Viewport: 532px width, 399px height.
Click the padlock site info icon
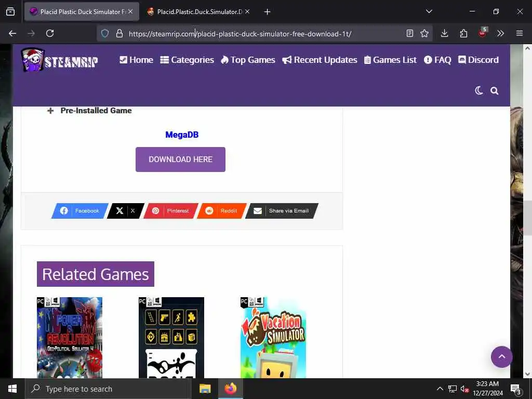[119, 33]
